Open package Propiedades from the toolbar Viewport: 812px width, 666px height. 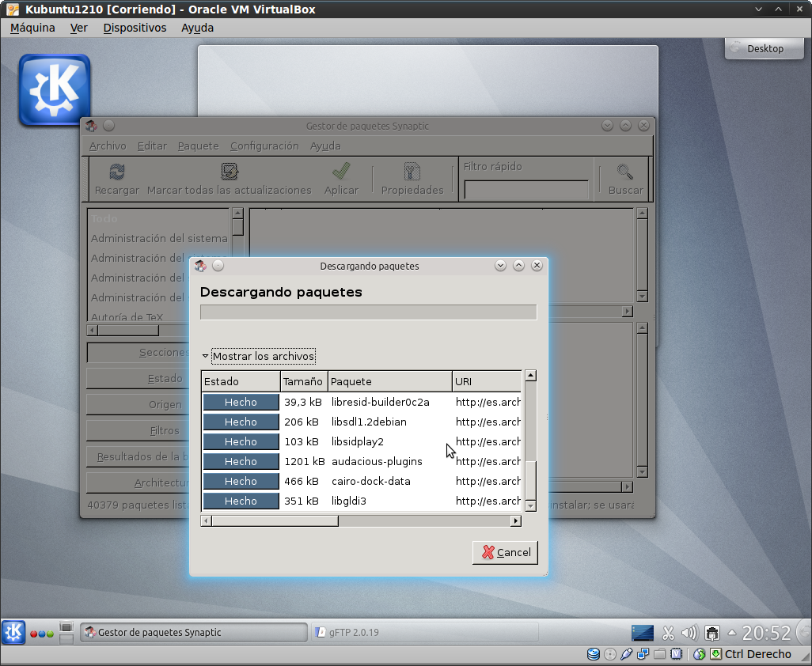pyautogui.click(x=412, y=172)
